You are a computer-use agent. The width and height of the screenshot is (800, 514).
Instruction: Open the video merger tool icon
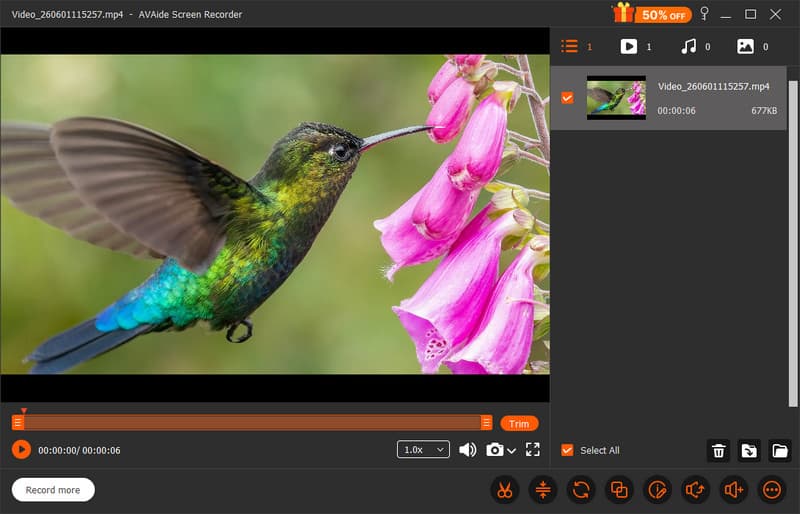pyautogui.click(x=619, y=490)
